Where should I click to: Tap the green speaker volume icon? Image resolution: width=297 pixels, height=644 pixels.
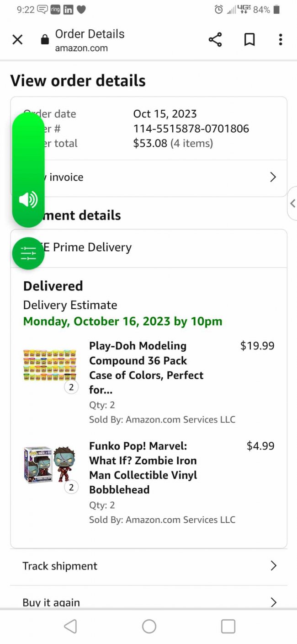(28, 200)
